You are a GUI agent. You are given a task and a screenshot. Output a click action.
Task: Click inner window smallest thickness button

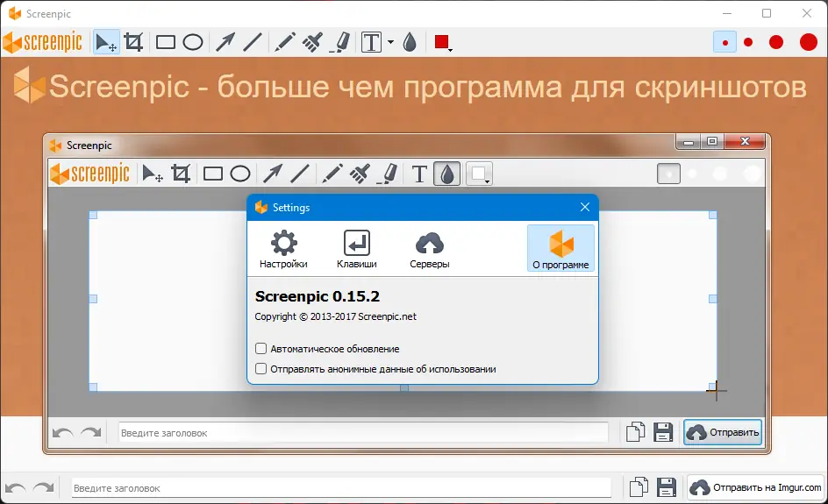(x=668, y=174)
